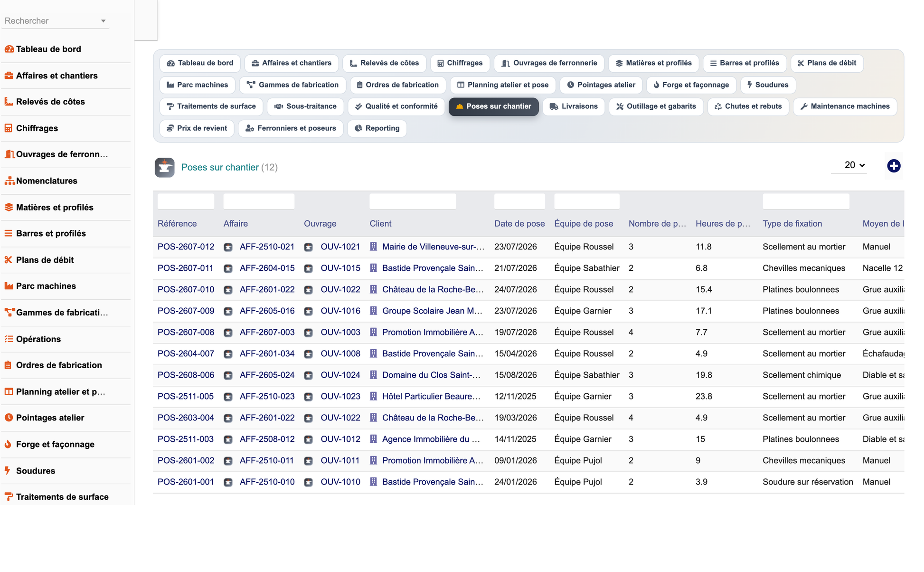The image size is (924, 572).
Task: Open the Tableau de bord tab
Action: 200,63
